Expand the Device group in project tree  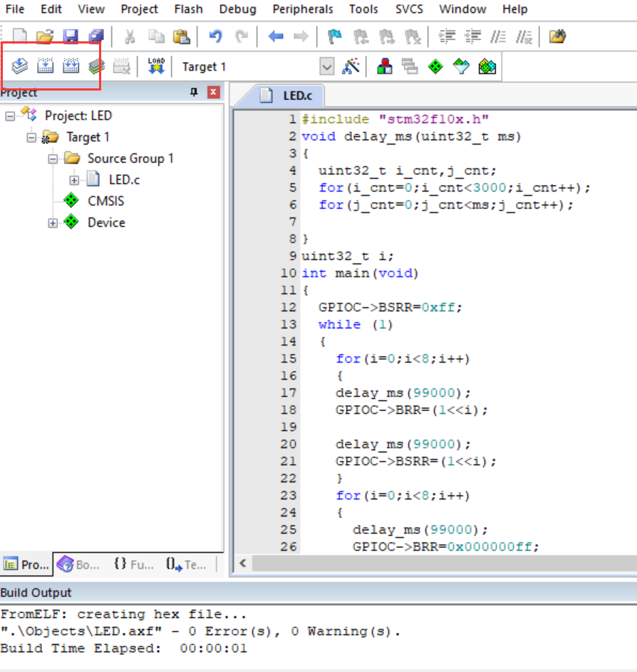[52, 222]
